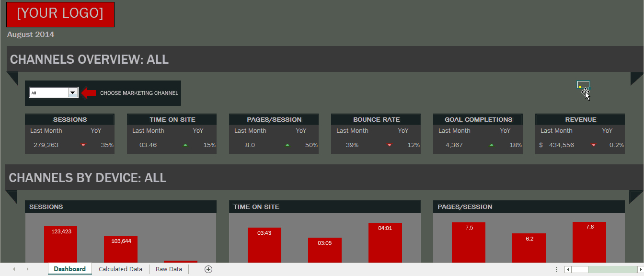Click the horizontal scrollbar thumb

tap(580, 269)
